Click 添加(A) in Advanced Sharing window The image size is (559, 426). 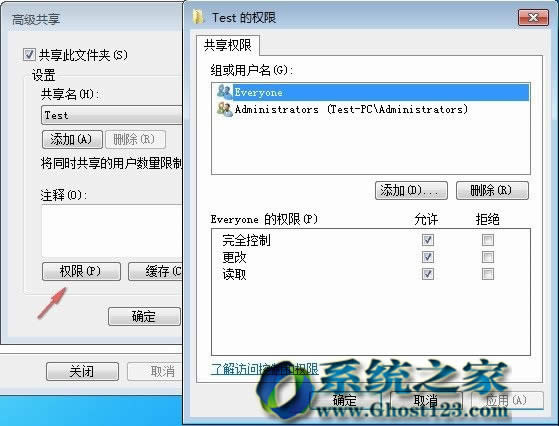pos(72,139)
